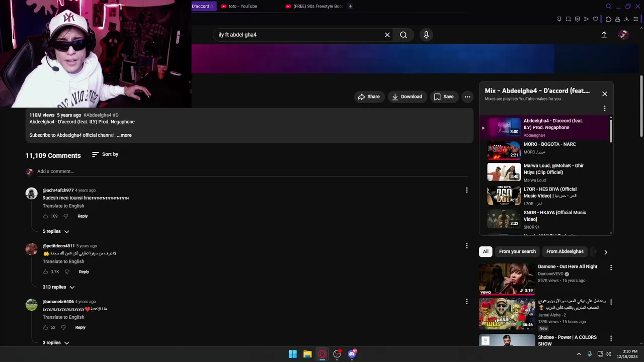Like the comment by @petitdeco4811
The width and height of the screenshot is (644, 362).
tap(45, 272)
